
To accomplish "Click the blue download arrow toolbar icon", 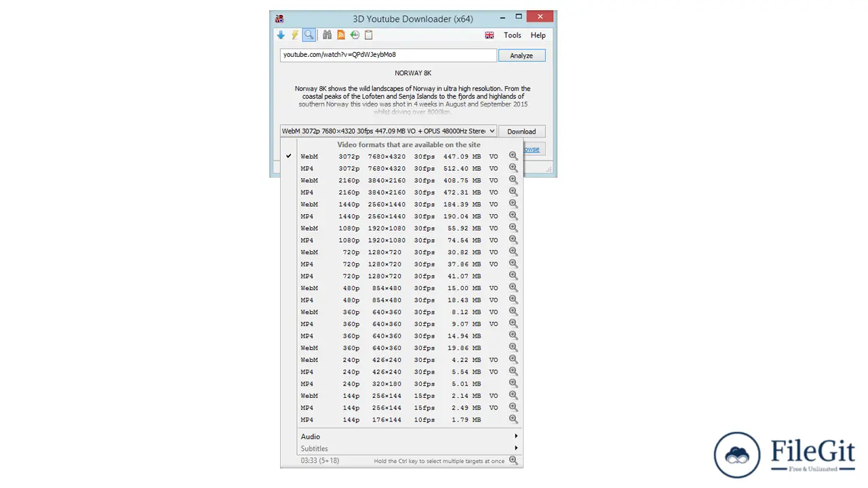I will coord(281,35).
